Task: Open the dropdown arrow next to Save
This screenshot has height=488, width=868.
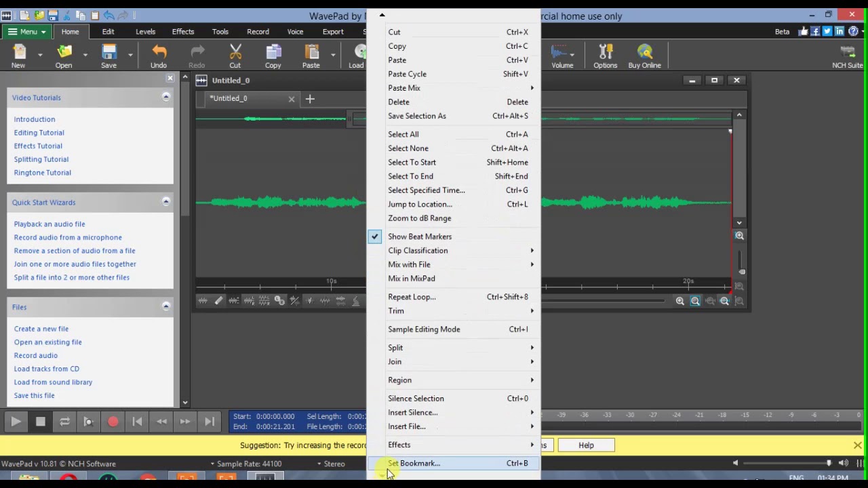Action: (130, 54)
